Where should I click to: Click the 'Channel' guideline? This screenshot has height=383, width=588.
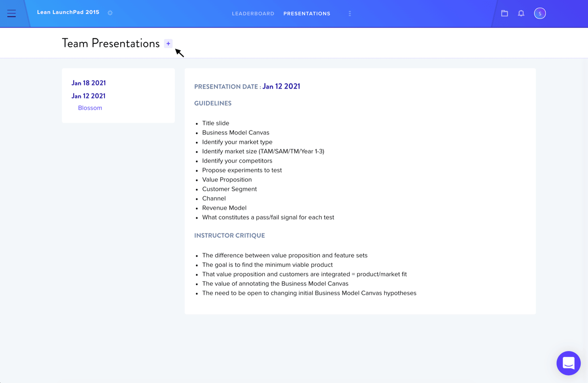[x=214, y=198]
